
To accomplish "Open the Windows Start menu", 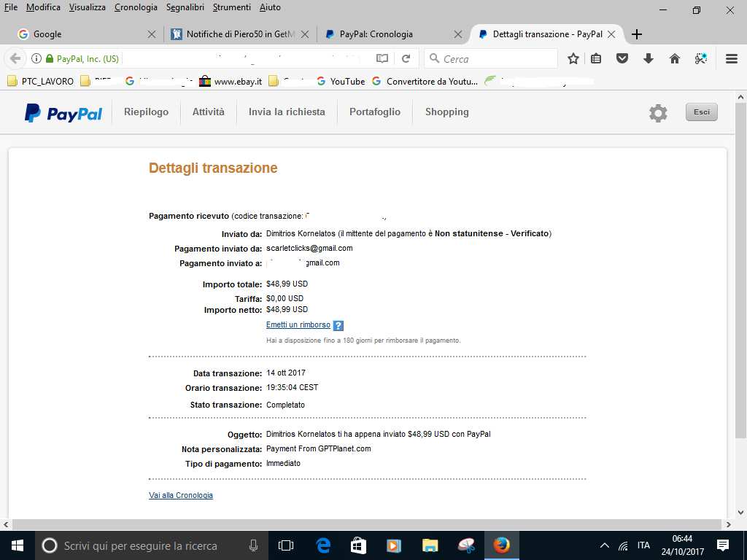I will 18,545.
